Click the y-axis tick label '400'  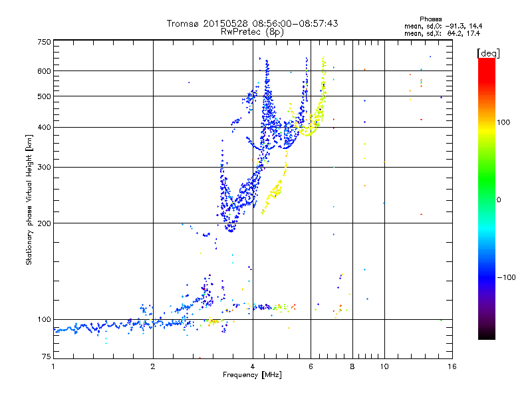point(44,127)
